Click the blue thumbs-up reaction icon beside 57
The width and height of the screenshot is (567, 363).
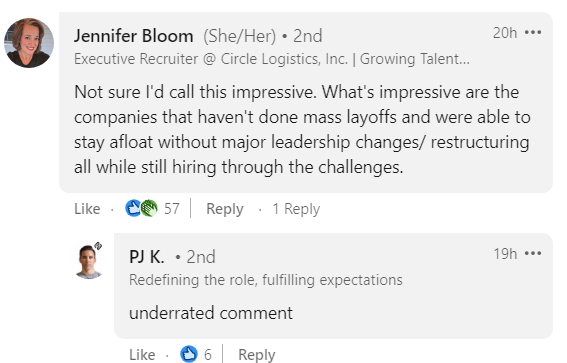click(x=133, y=208)
